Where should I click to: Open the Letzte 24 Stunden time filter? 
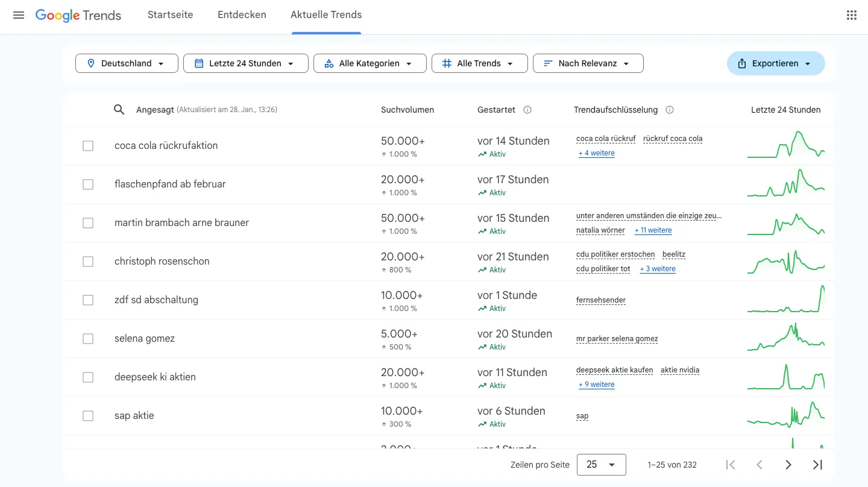246,63
